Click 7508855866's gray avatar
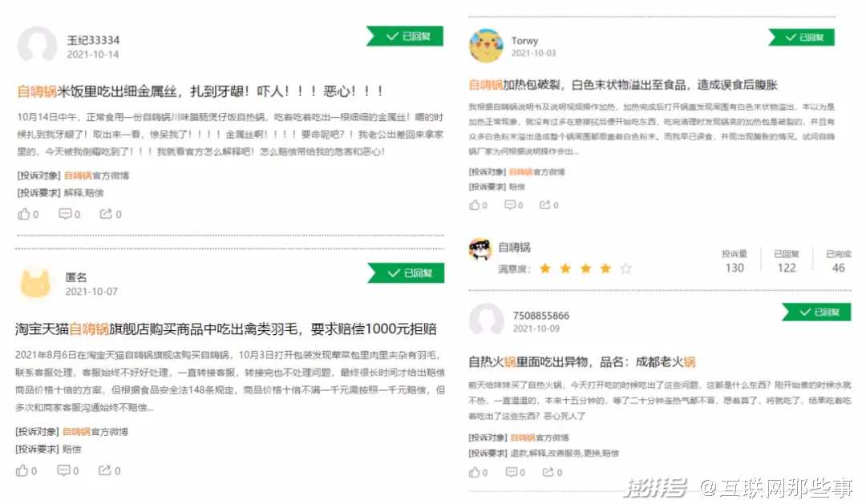Image resolution: width=866 pixels, height=504 pixels. coord(486,320)
